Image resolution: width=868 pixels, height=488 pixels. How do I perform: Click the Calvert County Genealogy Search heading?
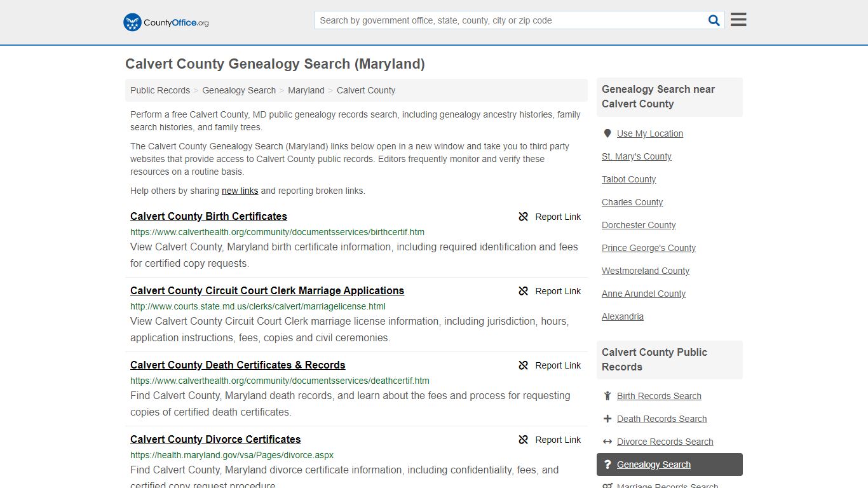[275, 64]
